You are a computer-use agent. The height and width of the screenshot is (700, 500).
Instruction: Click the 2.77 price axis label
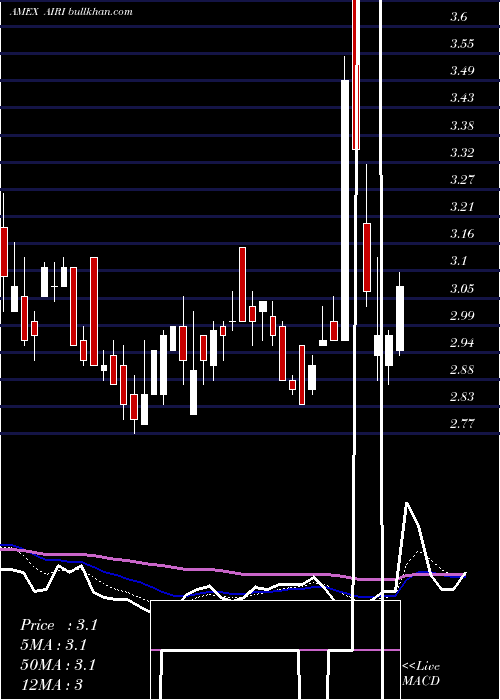[x=462, y=423]
